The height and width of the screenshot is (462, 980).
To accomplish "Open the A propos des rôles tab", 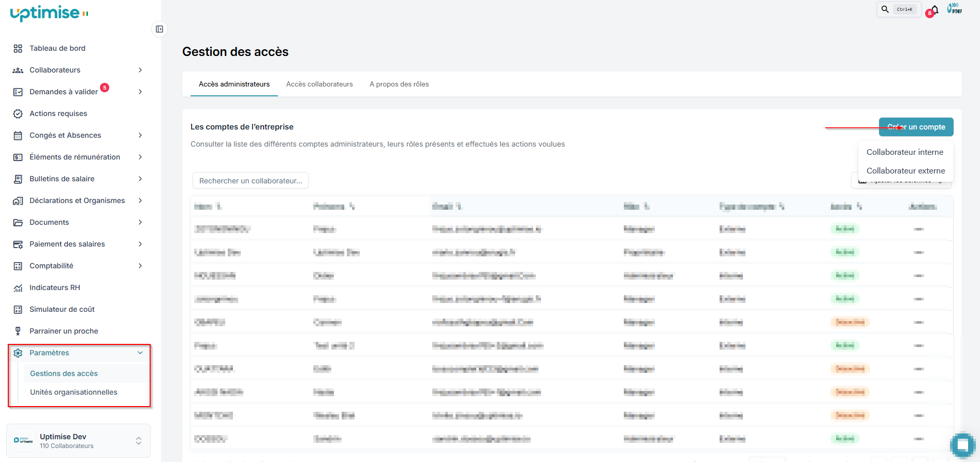I will [399, 84].
